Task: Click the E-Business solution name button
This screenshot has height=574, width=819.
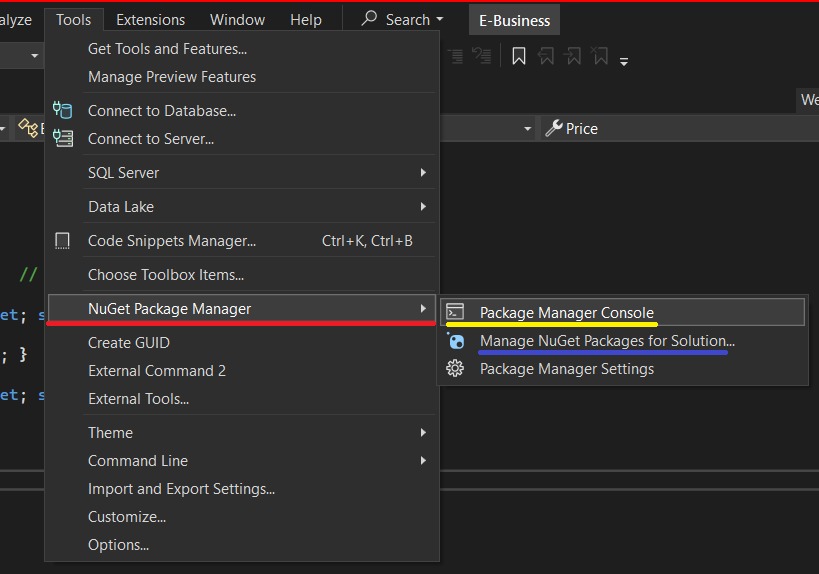Action: coord(514,20)
